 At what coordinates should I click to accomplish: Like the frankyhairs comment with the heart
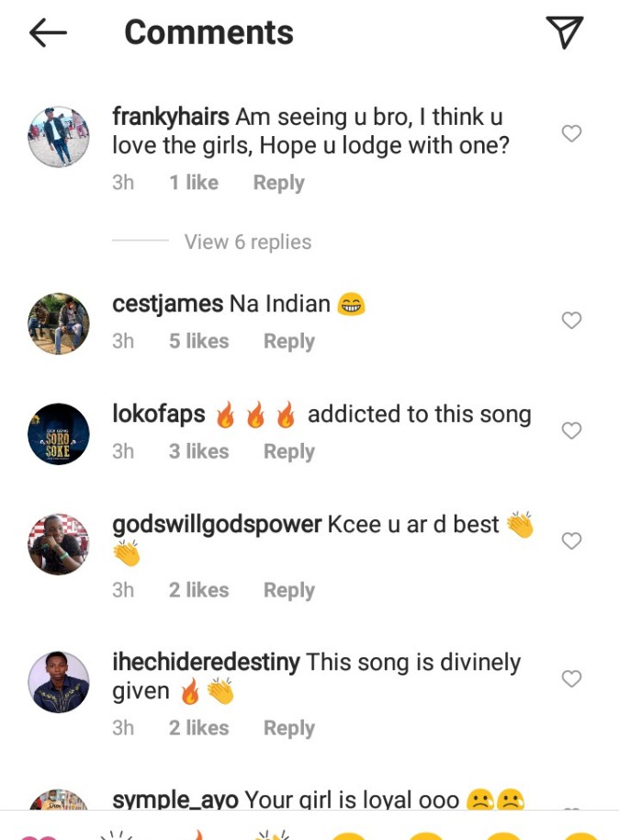tap(571, 133)
